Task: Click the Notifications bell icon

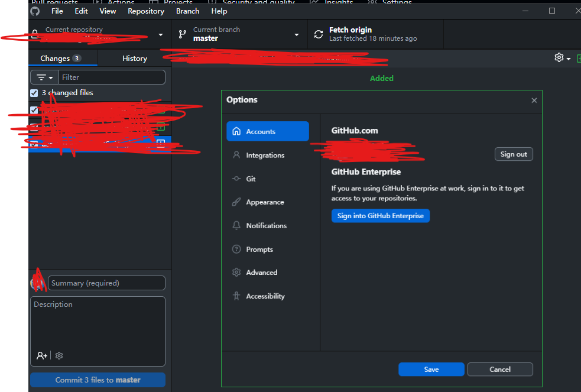Action: pos(236,225)
